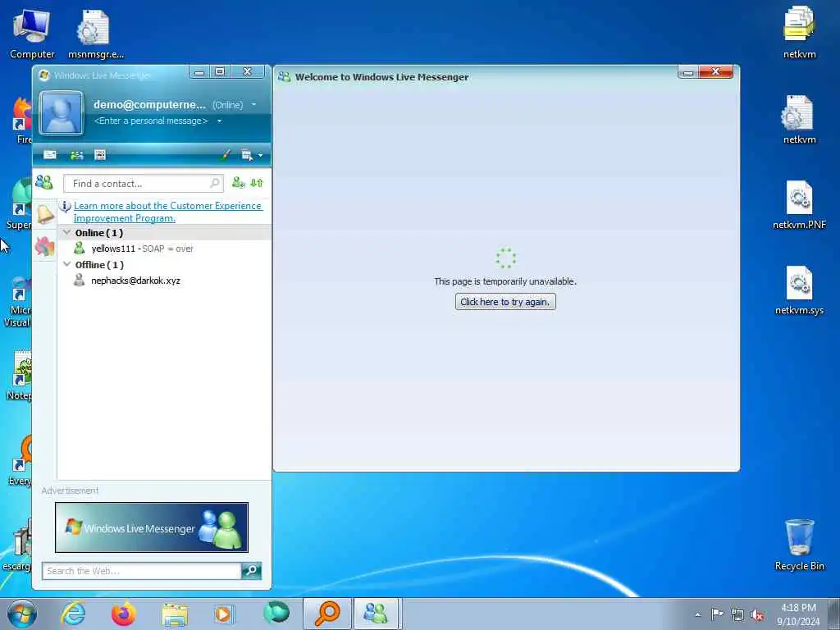840x630 pixels.
Task: Click the Add a contact icon
Action: [x=238, y=183]
